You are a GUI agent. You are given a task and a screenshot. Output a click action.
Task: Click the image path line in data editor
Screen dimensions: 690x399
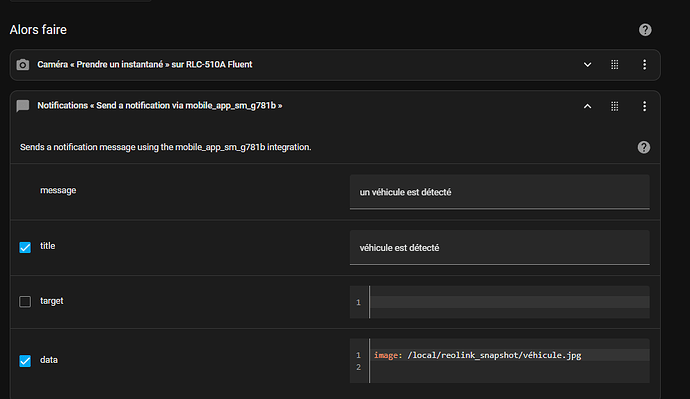coord(478,355)
